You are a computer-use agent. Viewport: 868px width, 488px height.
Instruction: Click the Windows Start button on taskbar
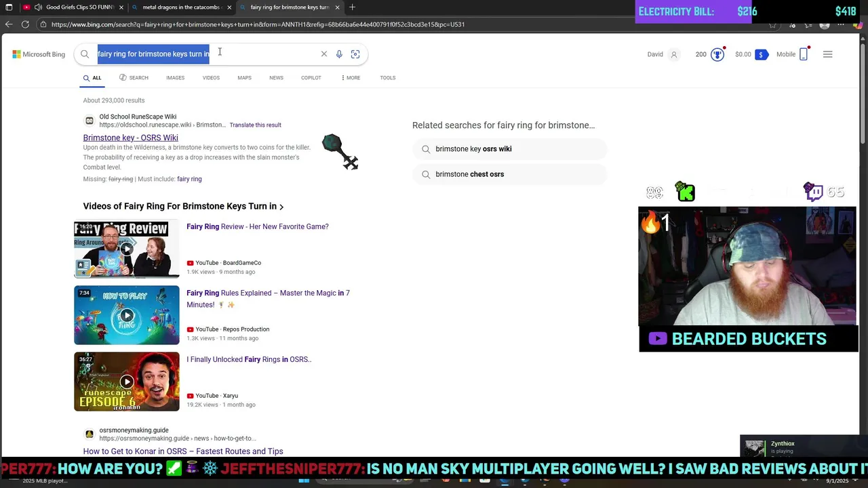pos(304,481)
